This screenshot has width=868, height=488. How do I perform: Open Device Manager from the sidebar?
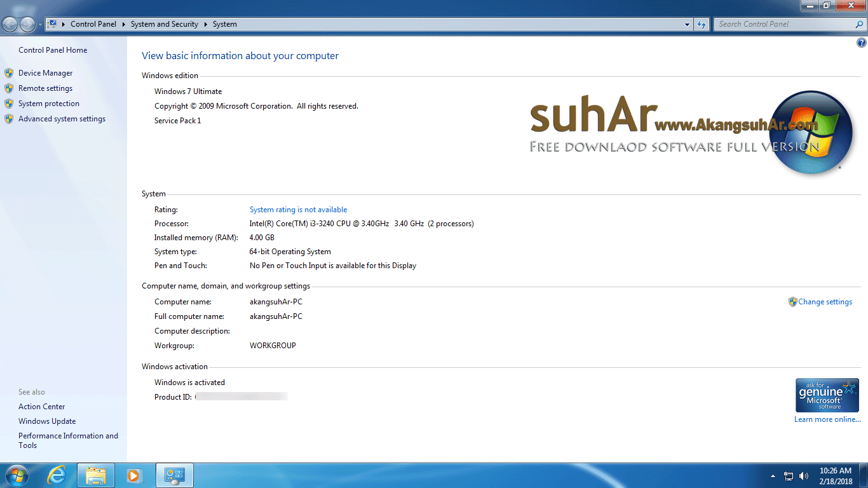[45, 73]
